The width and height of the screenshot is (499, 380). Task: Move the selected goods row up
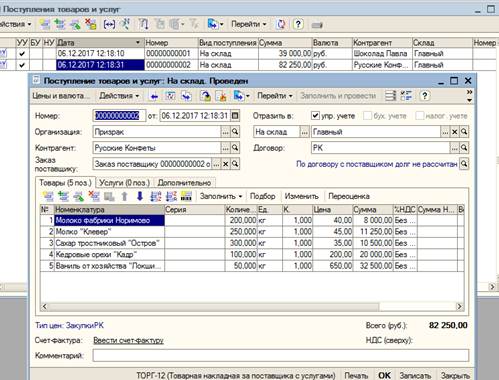[x=124, y=196]
